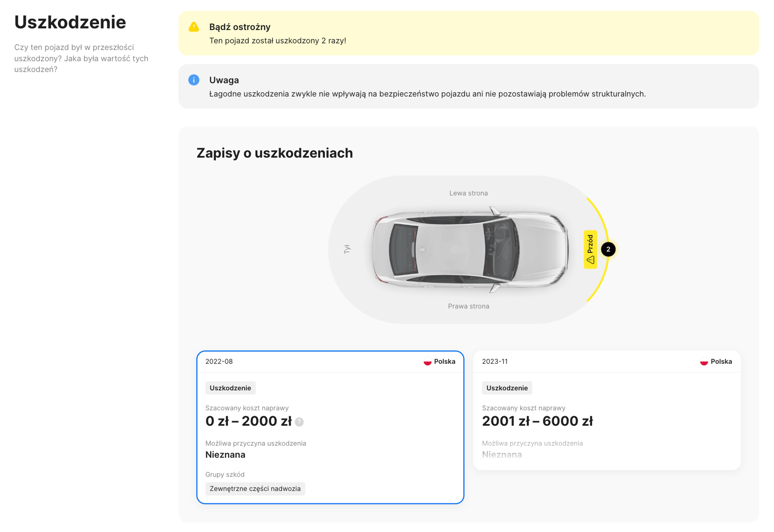Click the yellow warning triangle icon

pyautogui.click(x=194, y=27)
